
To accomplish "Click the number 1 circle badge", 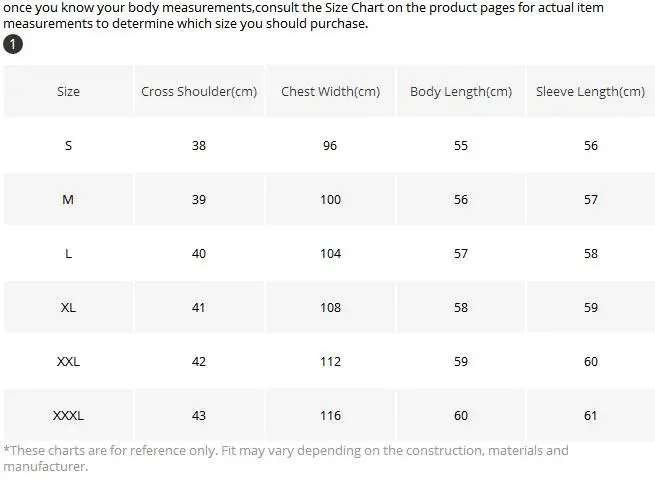I will [x=14, y=45].
